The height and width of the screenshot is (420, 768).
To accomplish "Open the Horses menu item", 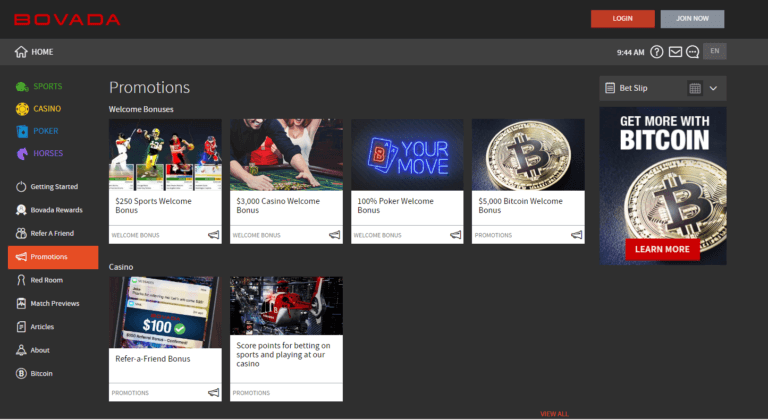I will pyautogui.click(x=48, y=153).
